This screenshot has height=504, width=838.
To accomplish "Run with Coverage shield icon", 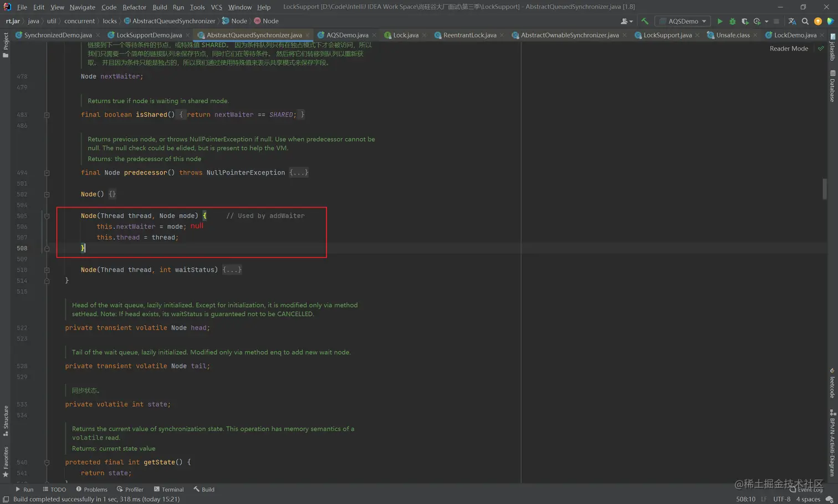I will (745, 21).
